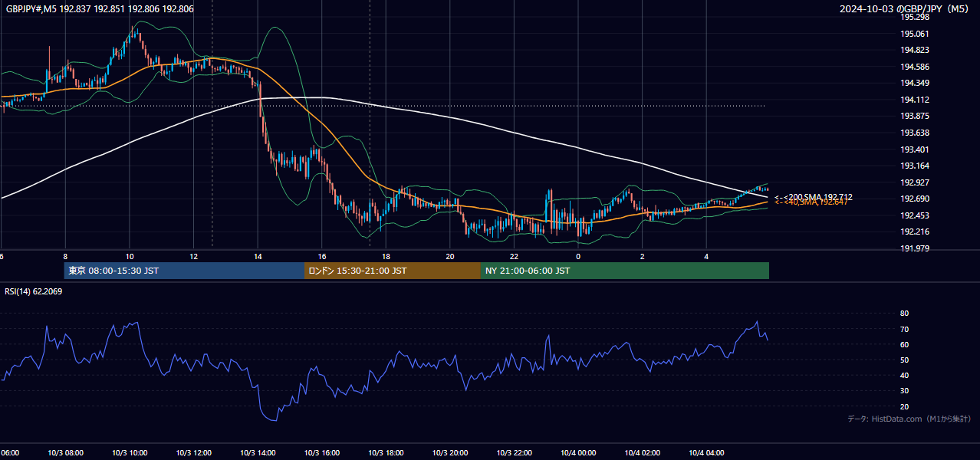Click the RSI scale value 50
This screenshot has height=460, width=980.
coord(904,360)
